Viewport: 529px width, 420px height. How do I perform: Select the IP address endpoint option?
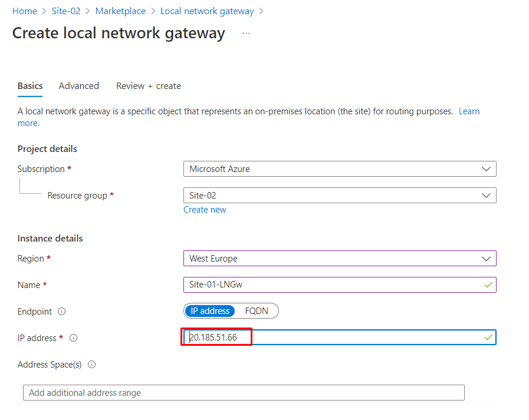(209, 310)
